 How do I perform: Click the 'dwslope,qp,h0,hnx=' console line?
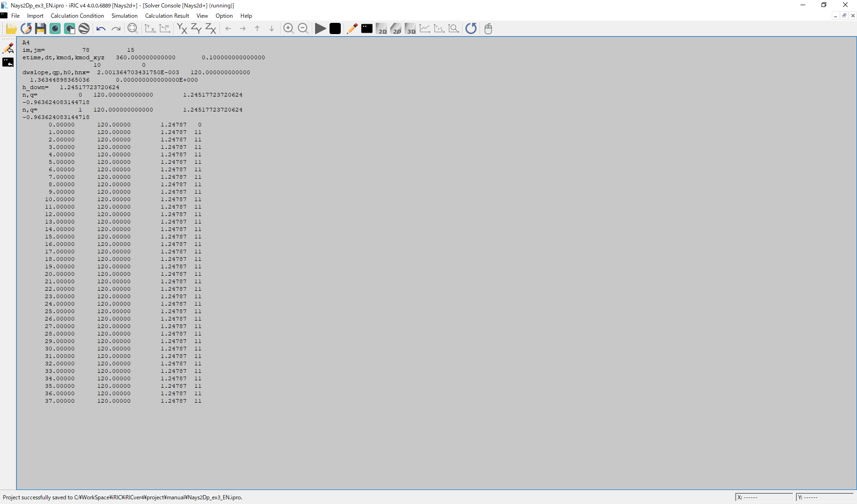pos(136,72)
